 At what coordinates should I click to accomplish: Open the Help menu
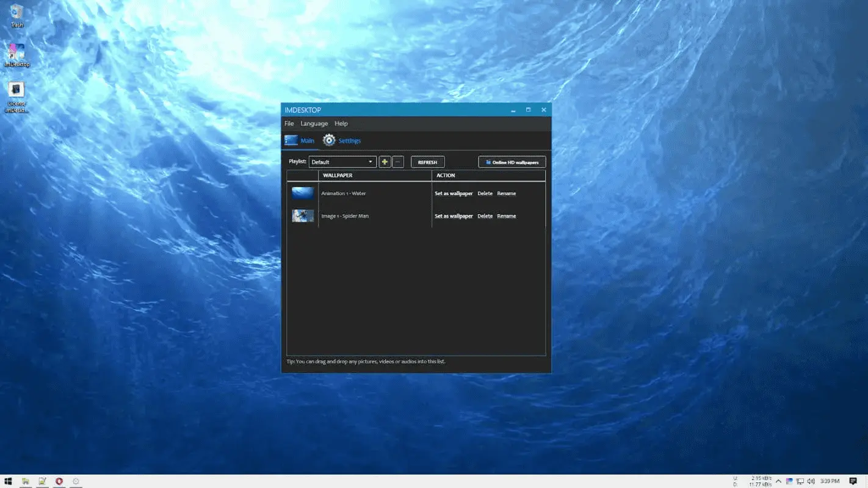(341, 123)
